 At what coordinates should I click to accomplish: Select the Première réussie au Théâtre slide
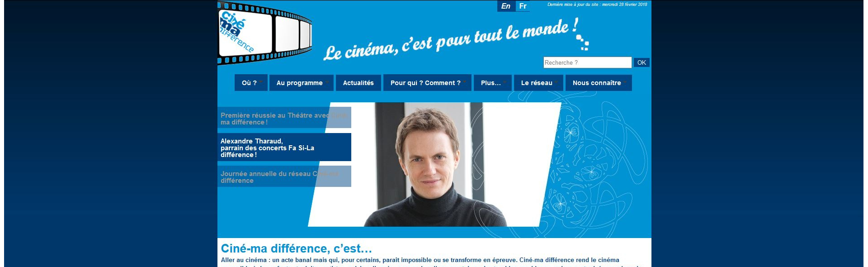(284, 118)
